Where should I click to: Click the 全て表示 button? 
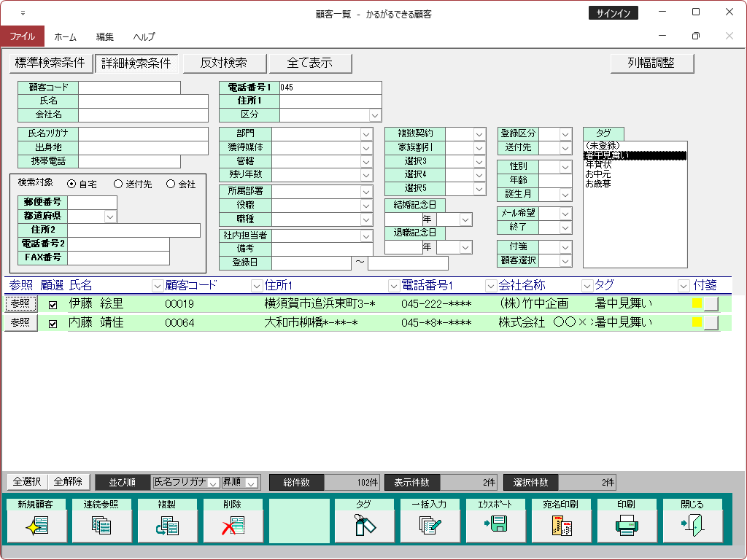(x=310, y=63)
